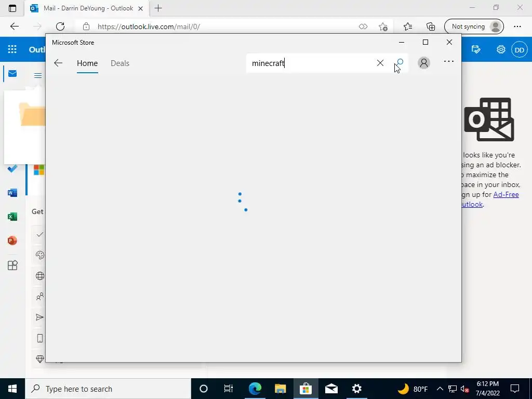
Task: Open the Windows Start menu
Action: (12, 389)
